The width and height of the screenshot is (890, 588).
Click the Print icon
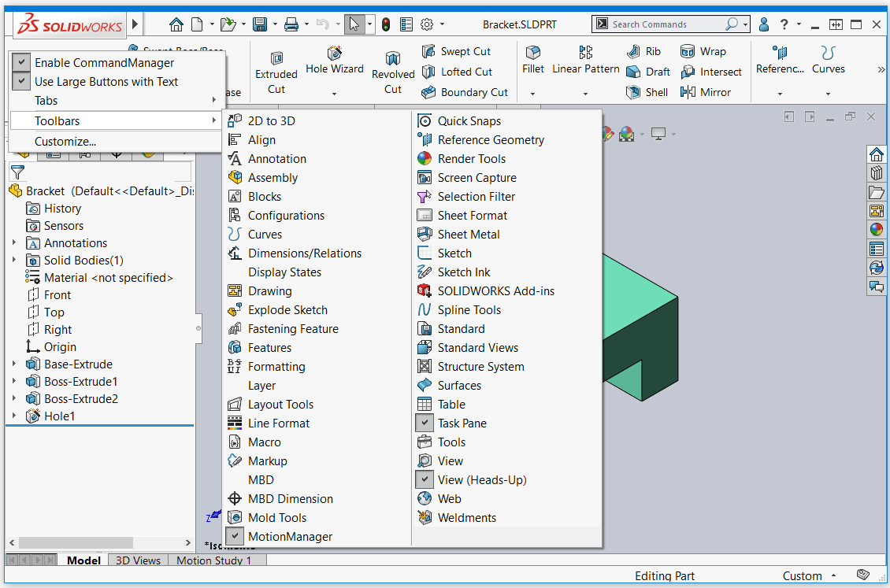pyautogui.click(x=291, y=24)
